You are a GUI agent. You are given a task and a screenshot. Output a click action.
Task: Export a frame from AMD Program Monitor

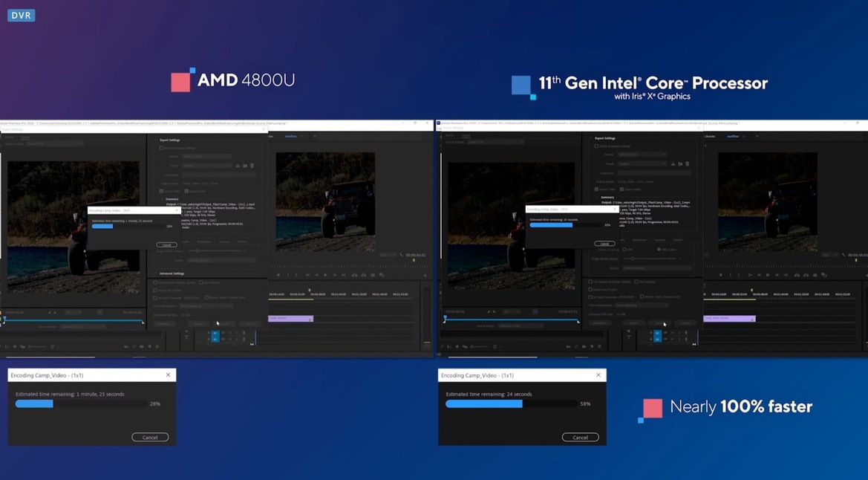373,275
